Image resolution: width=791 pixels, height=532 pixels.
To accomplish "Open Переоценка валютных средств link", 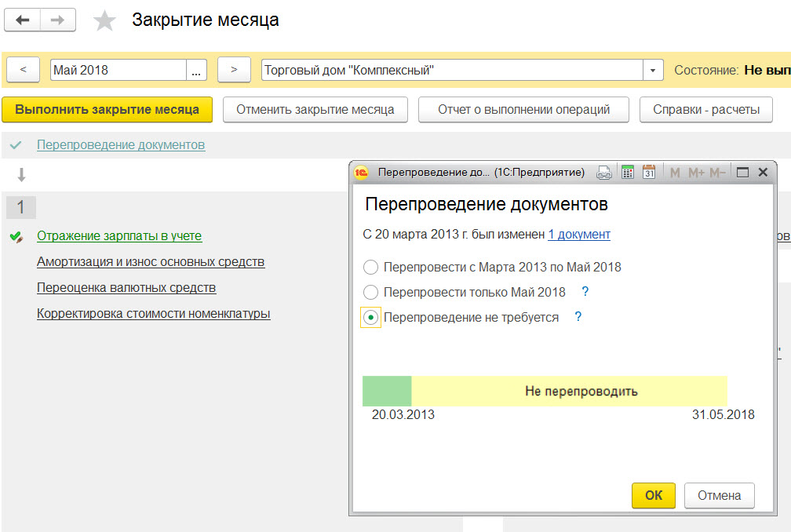I will coord(126,287).
